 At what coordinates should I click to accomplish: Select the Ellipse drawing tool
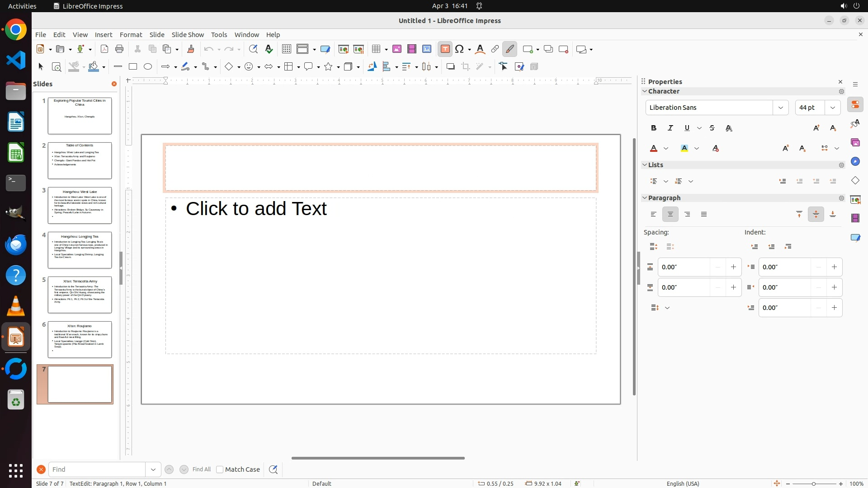click(x=148, y=67)
